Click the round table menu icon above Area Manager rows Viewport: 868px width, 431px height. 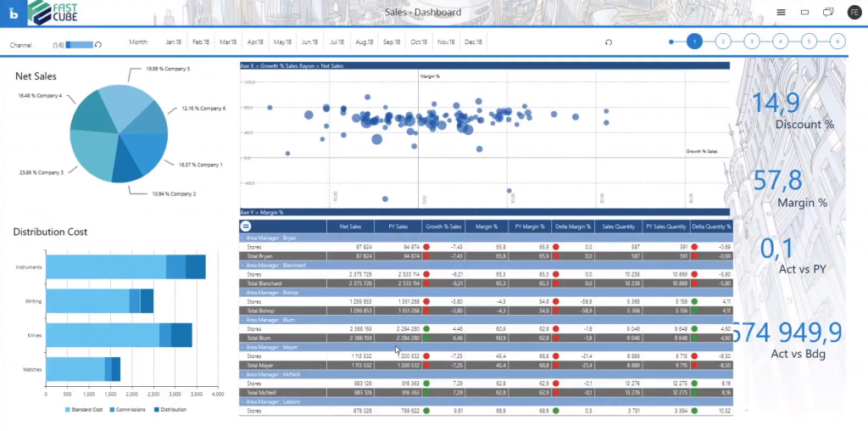pos(246,227)
